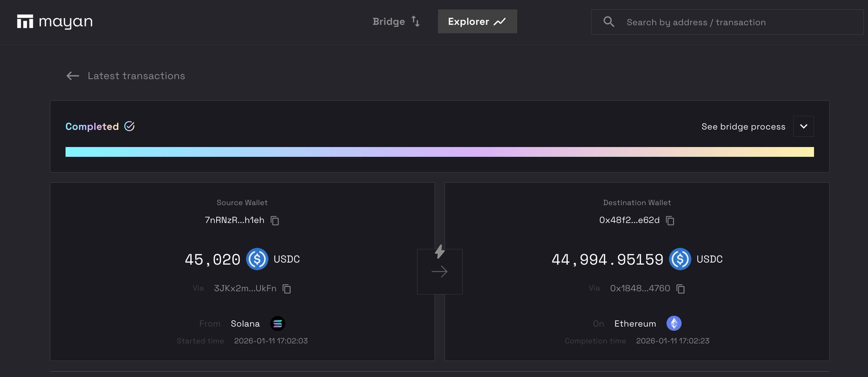Image resolution: width=868 pixels, height=377 pixels.
Task: Open destination transaction 0x1848...4760
Action: (640, 288)
